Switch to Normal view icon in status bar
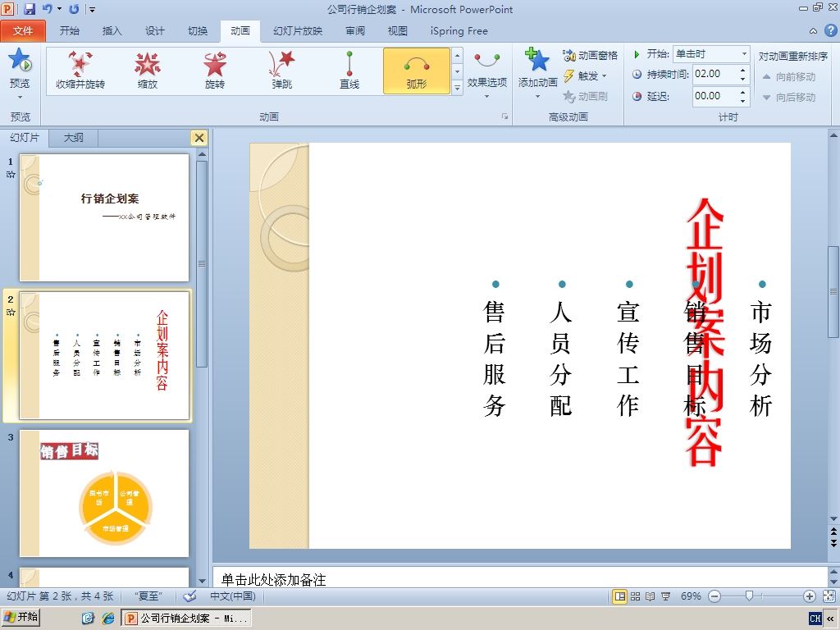 point(620,596)
